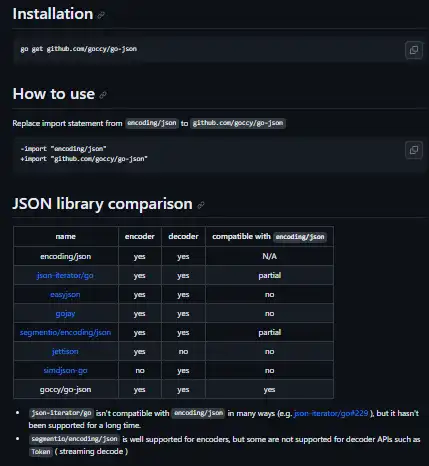
Task: Copy the import statement code block
Action: [414, 150]
